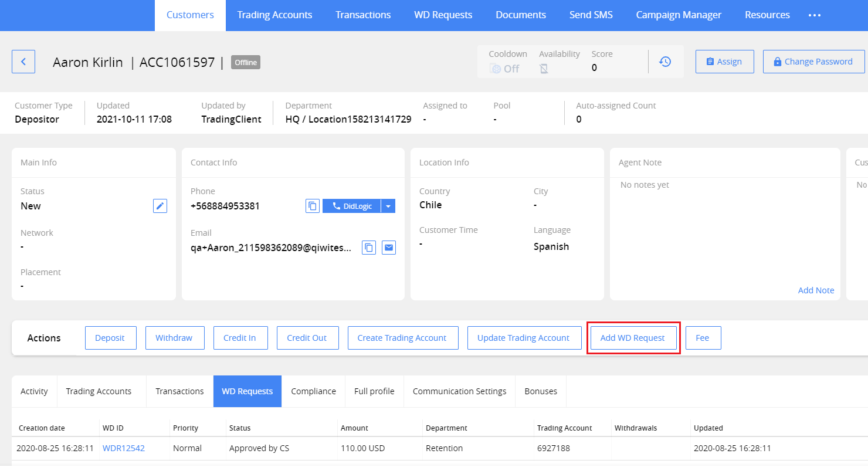The width and height of the screenshot is (868, 474).
Task: Click the Add WD Request button
Action: coord(633,337)
